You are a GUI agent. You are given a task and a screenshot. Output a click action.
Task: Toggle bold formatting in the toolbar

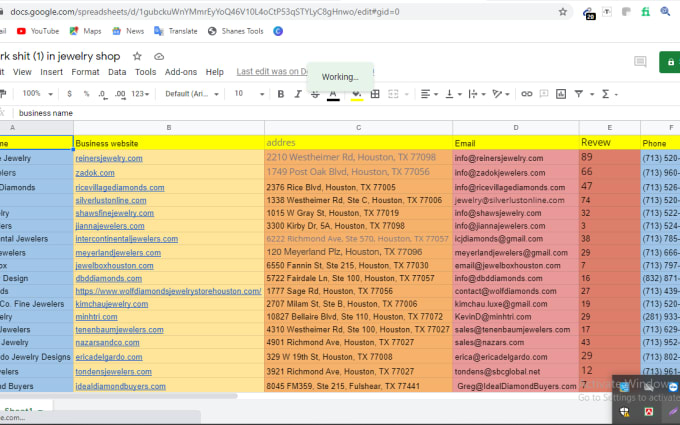tap(281, 94)
